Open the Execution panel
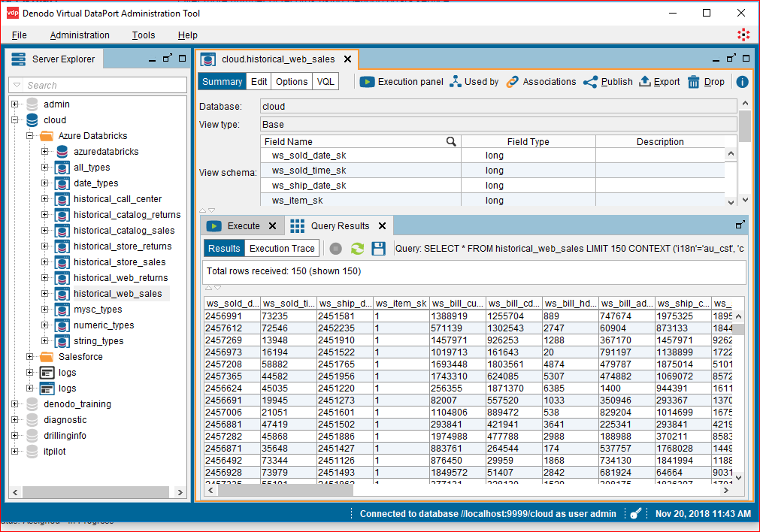The image size is (760, 532). point(401,82)
